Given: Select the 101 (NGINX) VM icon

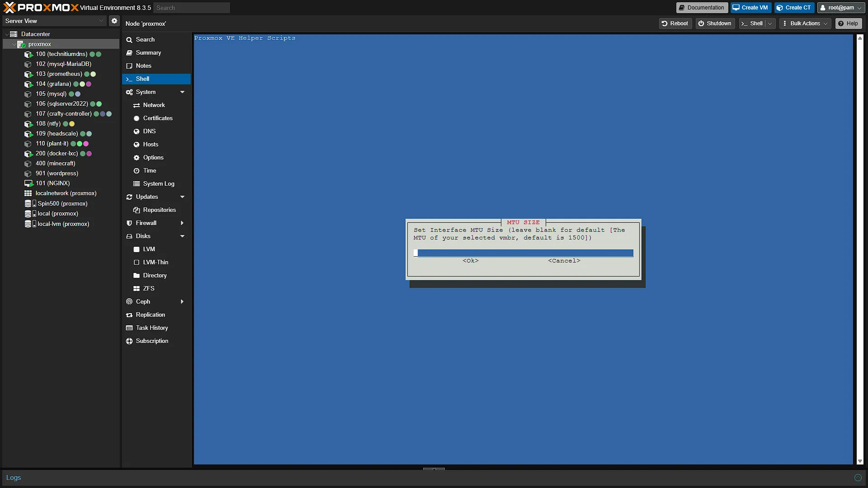Looking at the screenshot, I should click(28, 183).
